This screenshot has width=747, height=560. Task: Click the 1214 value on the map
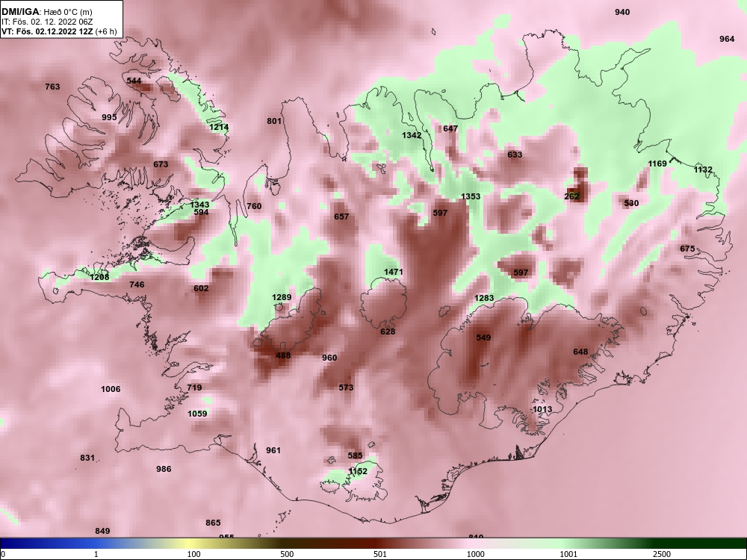[x=219, y=127]
